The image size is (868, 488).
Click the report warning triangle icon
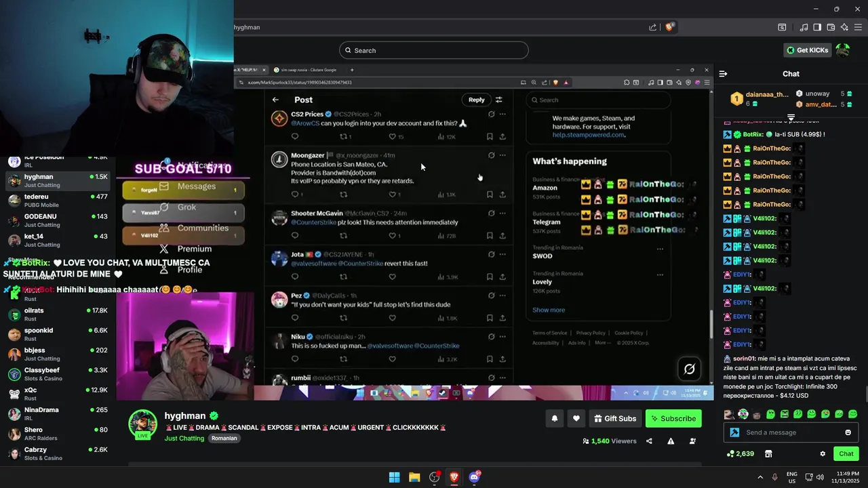point(671,441)
